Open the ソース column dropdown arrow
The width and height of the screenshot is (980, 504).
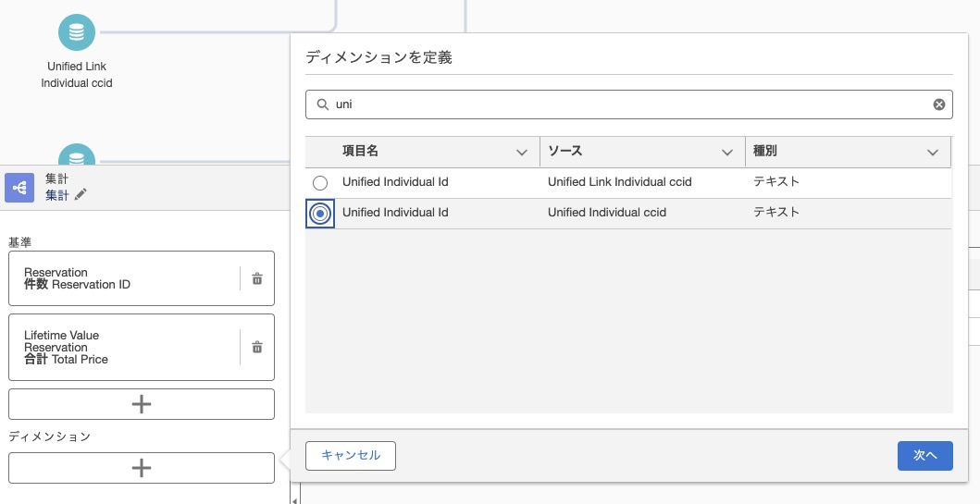click(726, 152)
